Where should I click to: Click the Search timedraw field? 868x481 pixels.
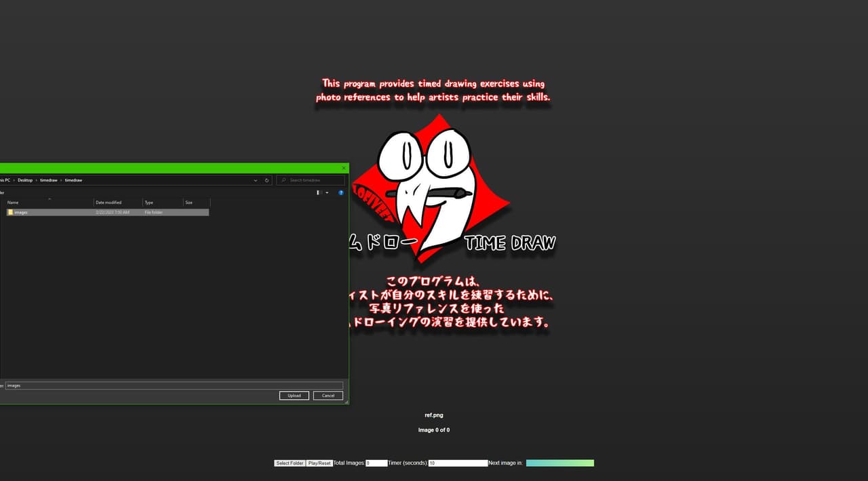click(310, 180)
